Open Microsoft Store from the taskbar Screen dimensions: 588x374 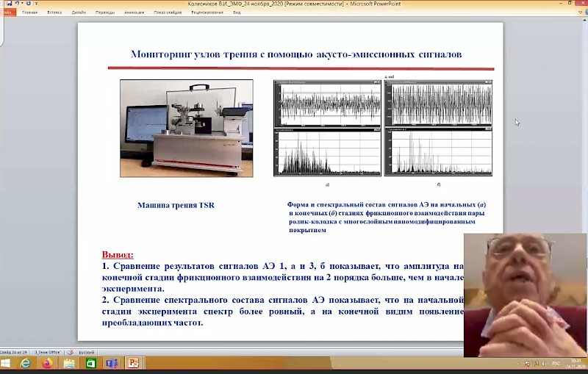[x=90, y=363]
